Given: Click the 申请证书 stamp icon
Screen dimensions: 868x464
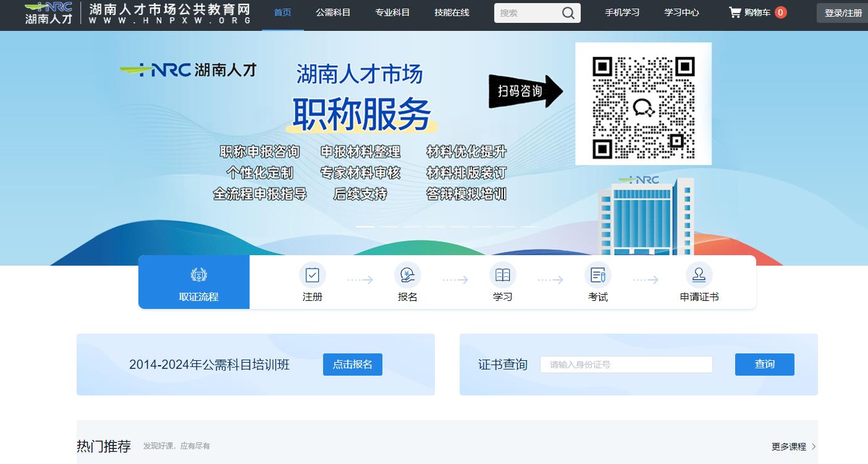Looking at the screenshot, I should (x=699, y=274).
